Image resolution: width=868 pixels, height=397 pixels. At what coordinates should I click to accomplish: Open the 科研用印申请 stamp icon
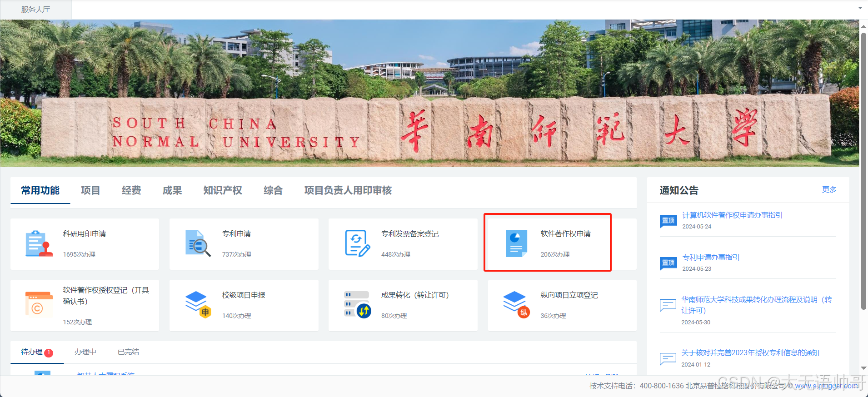39,243
